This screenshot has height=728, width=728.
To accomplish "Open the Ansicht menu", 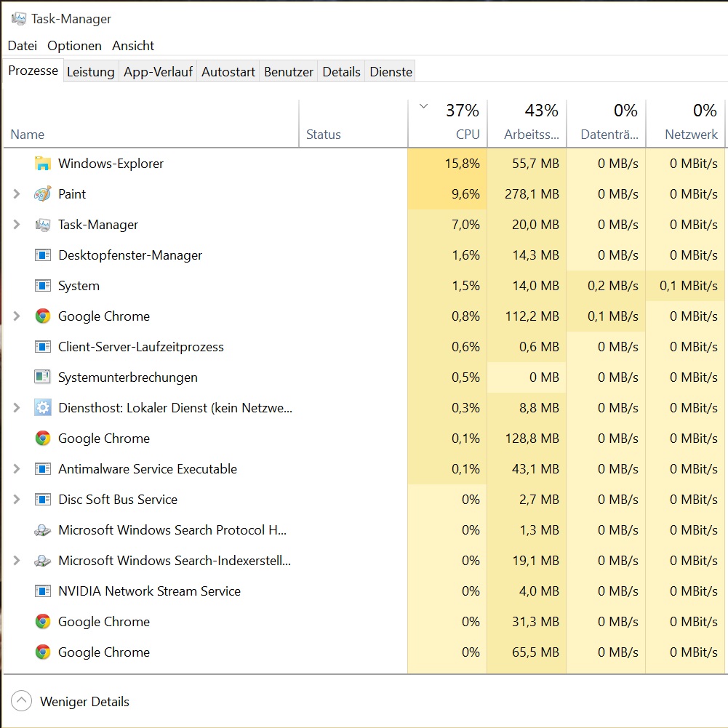I will [133, 46].
